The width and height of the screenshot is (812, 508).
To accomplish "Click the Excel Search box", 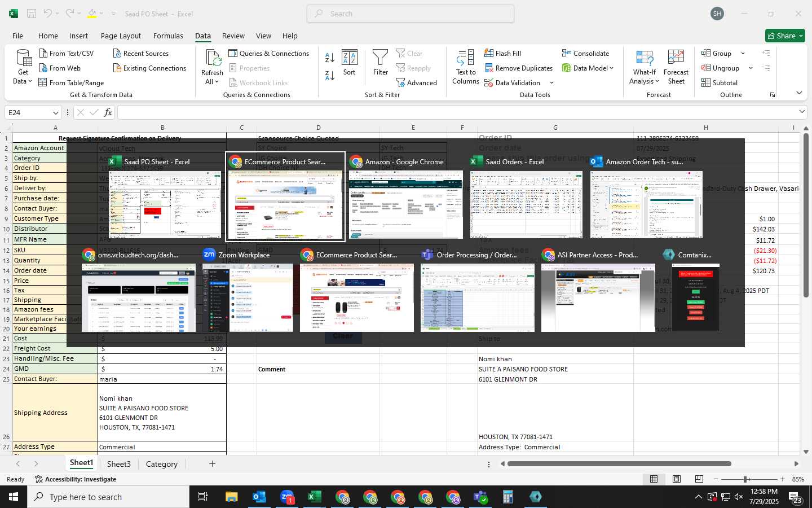I will click(411, 14).
